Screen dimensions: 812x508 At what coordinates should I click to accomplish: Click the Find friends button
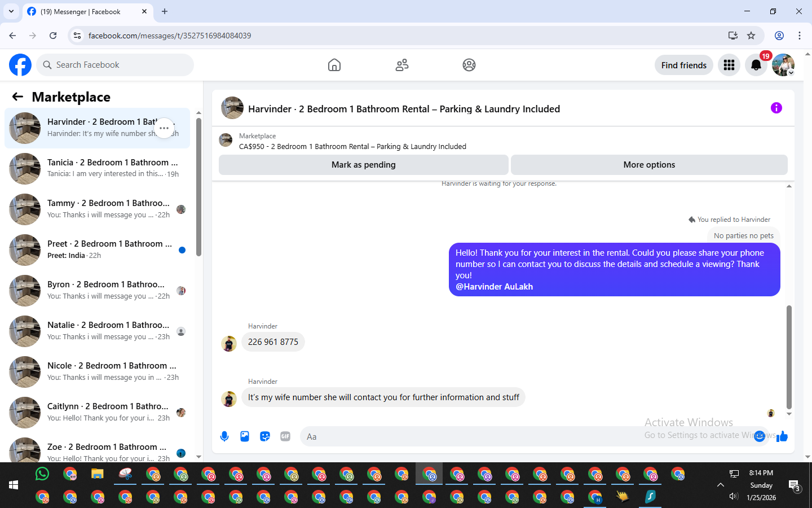point(684,65)
